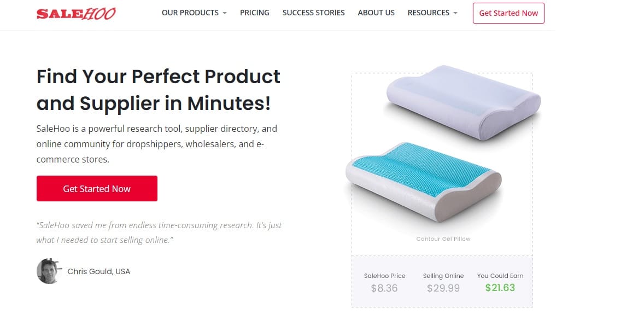
Task: Click outlined Get Started Now header button
Action: click(508, 13)
